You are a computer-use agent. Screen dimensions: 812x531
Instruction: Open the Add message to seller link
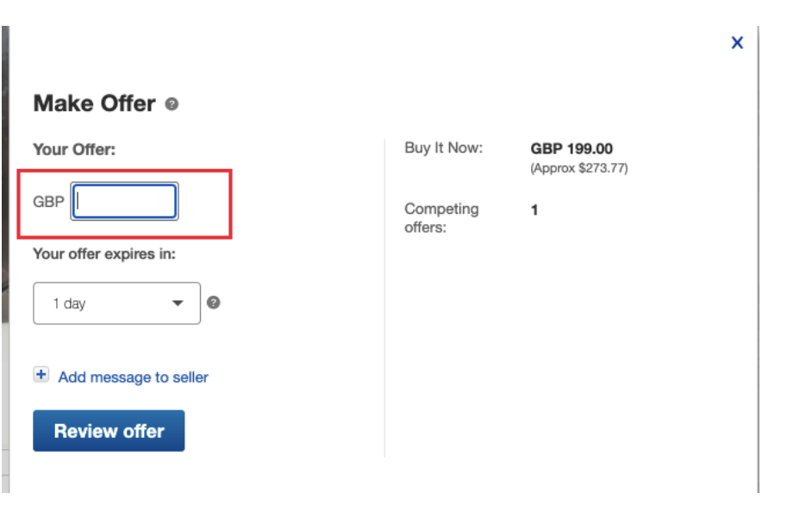[x=133, y=377]
